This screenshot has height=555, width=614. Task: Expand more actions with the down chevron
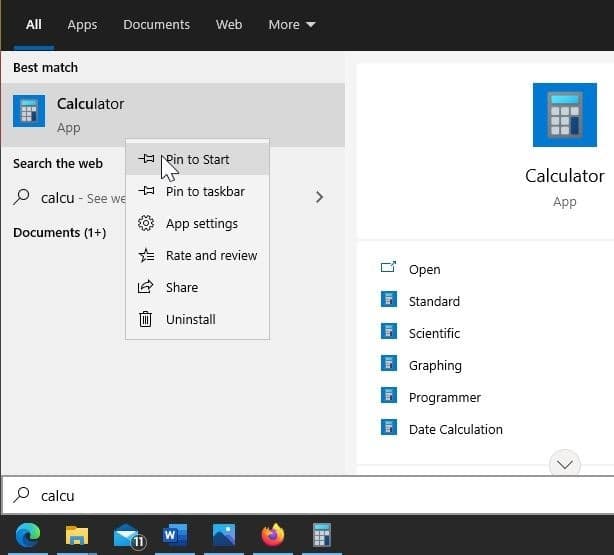[x=565, y=465]
